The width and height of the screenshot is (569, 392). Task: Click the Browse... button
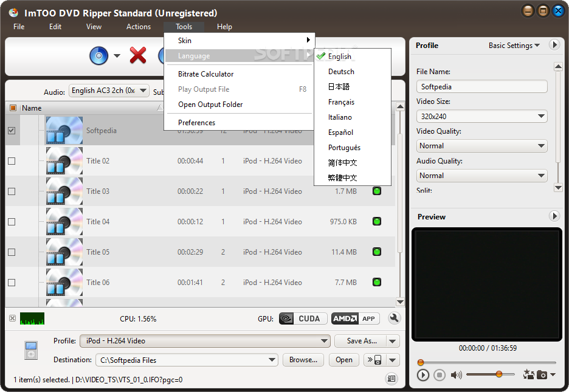(303, 360)
